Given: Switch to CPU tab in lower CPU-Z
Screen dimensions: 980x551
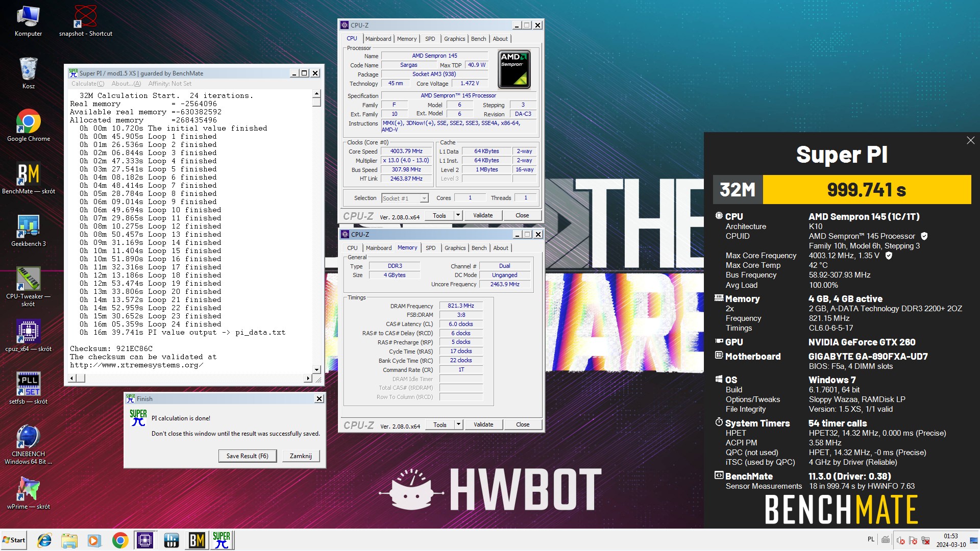Looking at the screenshot, I should pos(353,248).
